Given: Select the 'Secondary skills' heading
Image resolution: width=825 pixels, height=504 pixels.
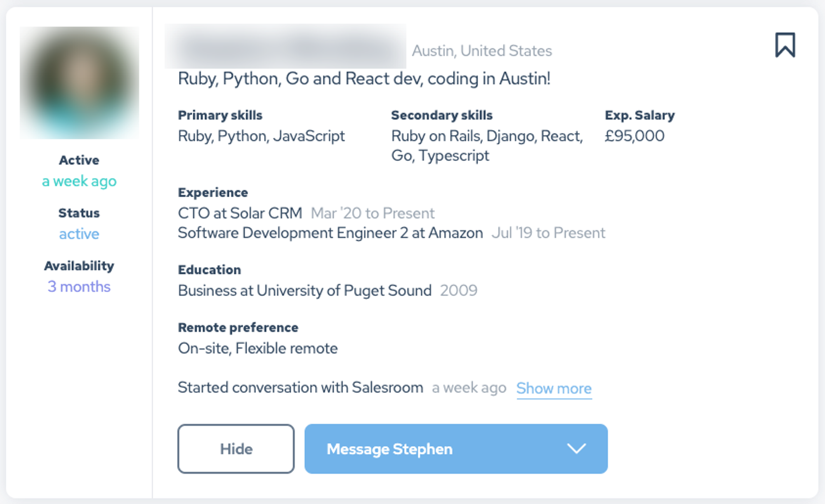Looking at the screenshot, I should click(x=442, y=115).
